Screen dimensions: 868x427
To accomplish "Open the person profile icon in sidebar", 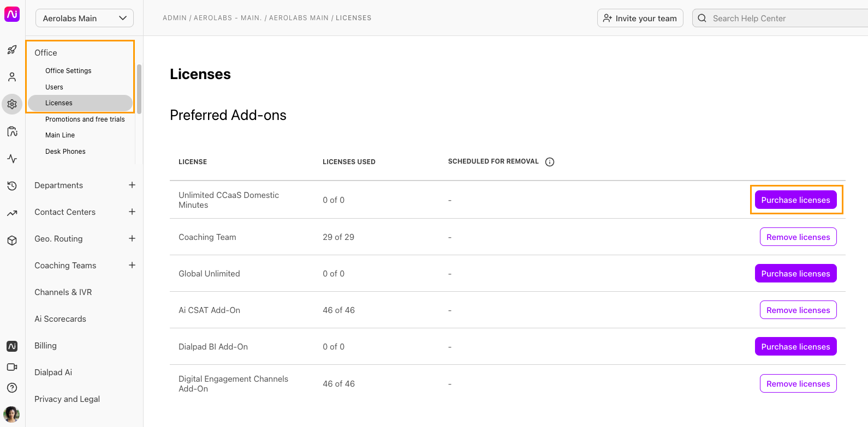I will coord(12,77).
